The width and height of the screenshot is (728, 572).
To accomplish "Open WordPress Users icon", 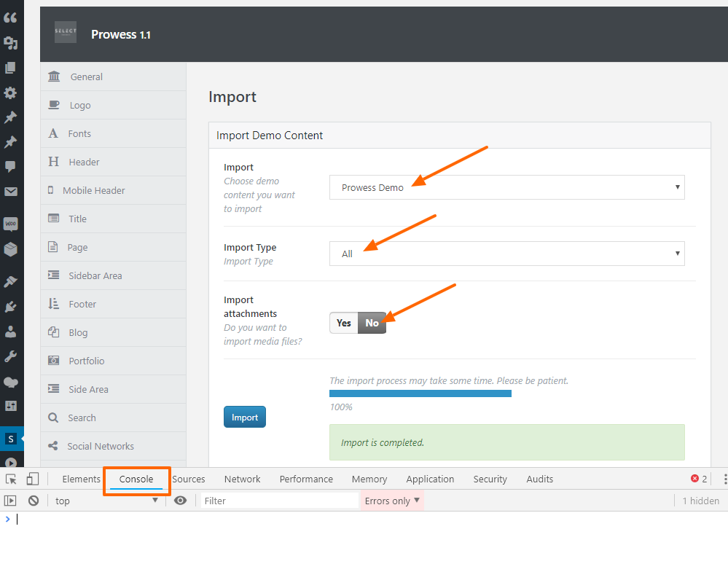I will point(10,332).
